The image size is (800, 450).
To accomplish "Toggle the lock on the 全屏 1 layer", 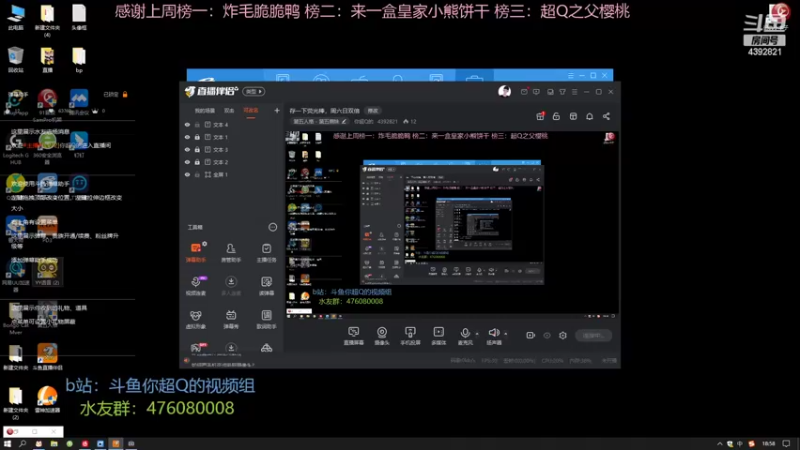I will [197, 174].
